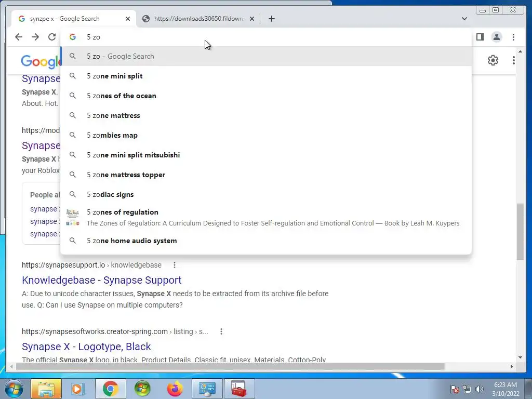The height and width of the screenshot is (399, 532).
Task: Click the vertical scrollbar up arrow
Action: pos(520,51)
